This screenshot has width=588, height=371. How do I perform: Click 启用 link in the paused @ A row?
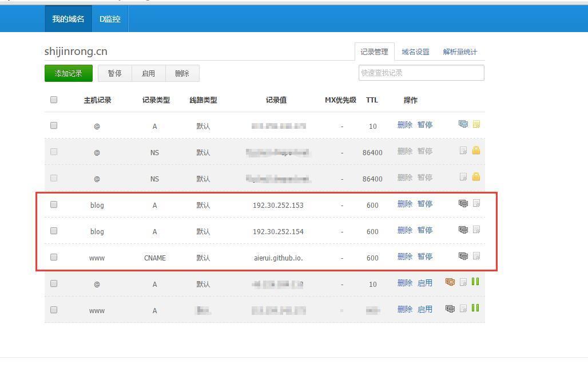(425, 283)
